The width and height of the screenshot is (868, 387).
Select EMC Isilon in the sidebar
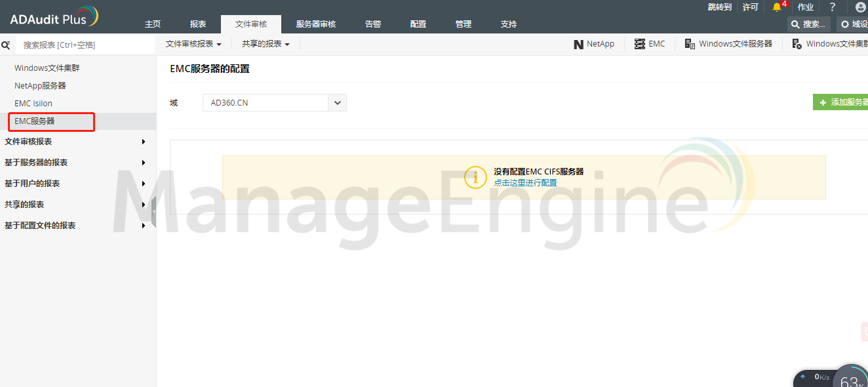(x=33, y=104)
